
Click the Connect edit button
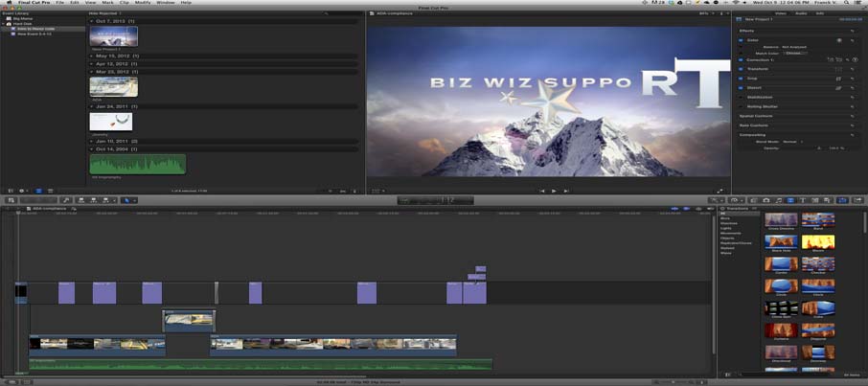click(81, 200)
